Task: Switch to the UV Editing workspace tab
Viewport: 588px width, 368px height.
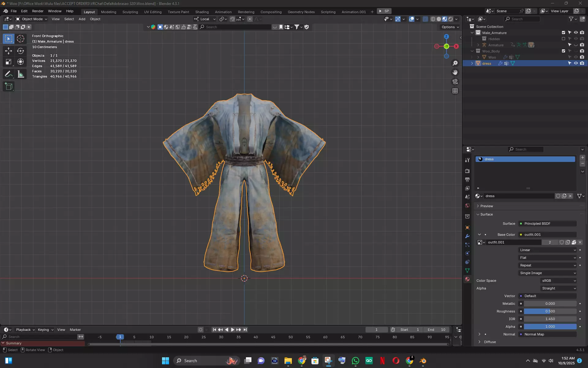Action: [x=153, y=12]
